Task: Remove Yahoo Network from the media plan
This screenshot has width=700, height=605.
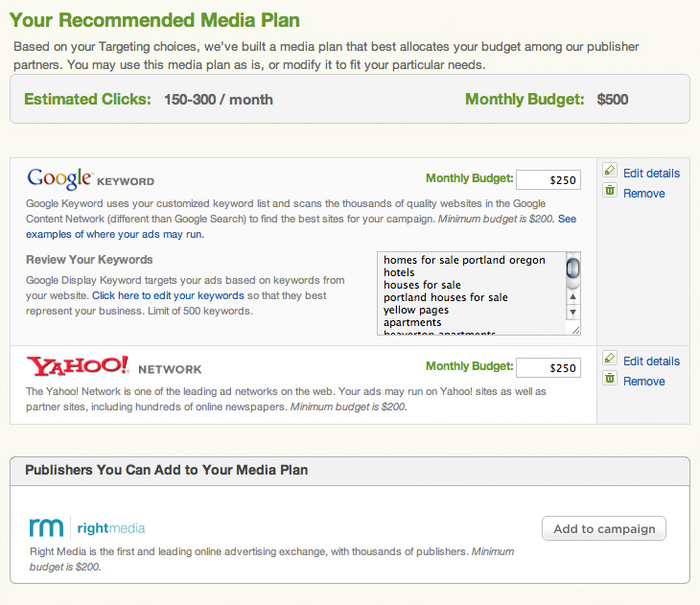Action: click(x=643, y=382)
